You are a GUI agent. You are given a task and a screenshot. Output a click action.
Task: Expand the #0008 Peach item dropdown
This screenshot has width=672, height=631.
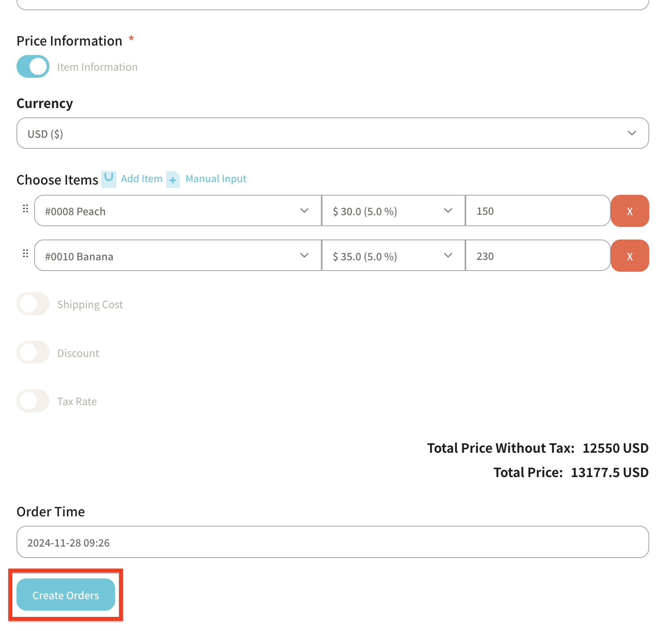tap(178, 211)
